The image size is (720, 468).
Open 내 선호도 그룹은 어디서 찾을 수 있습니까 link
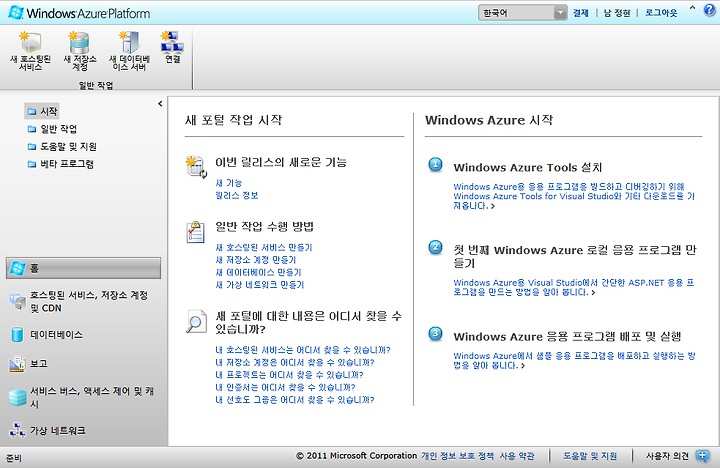coord(295,400)
